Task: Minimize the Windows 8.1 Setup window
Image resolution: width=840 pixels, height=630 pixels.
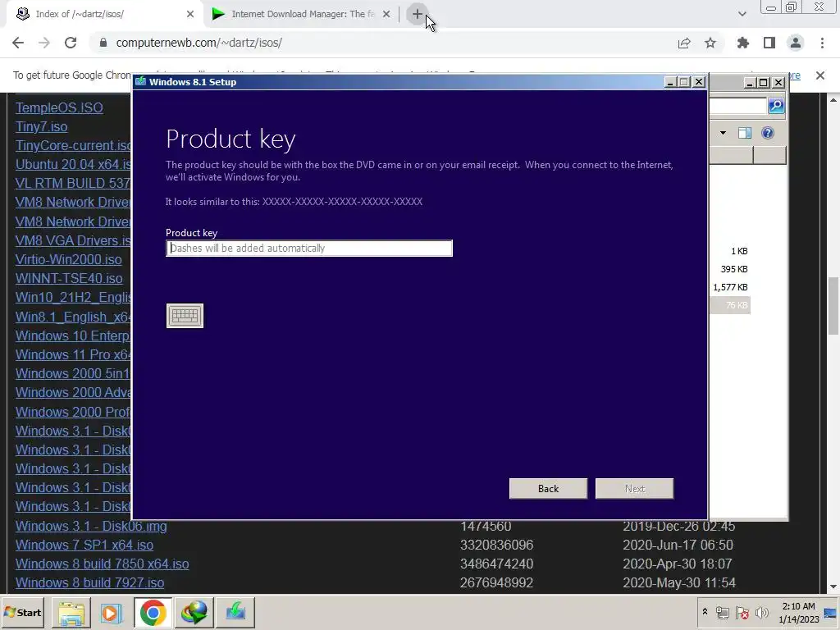Action: pyautogui.click(x=669, y=82)
